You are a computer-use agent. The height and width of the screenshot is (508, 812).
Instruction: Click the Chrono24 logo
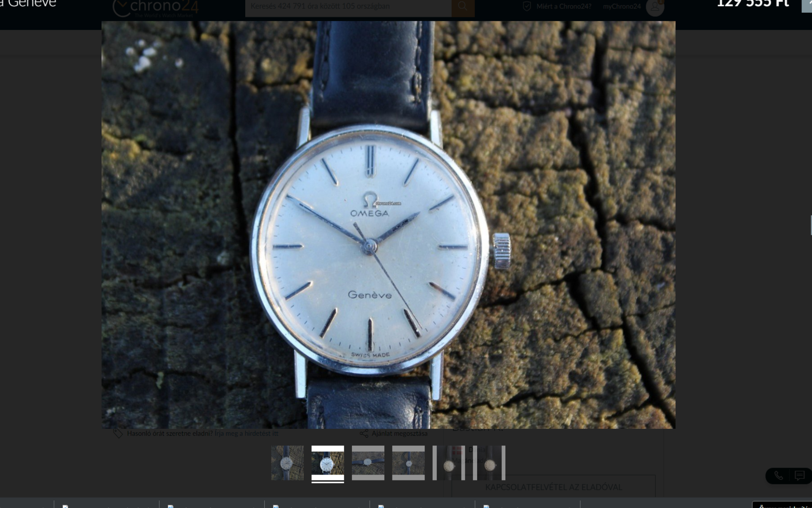[x=156, y=8]
